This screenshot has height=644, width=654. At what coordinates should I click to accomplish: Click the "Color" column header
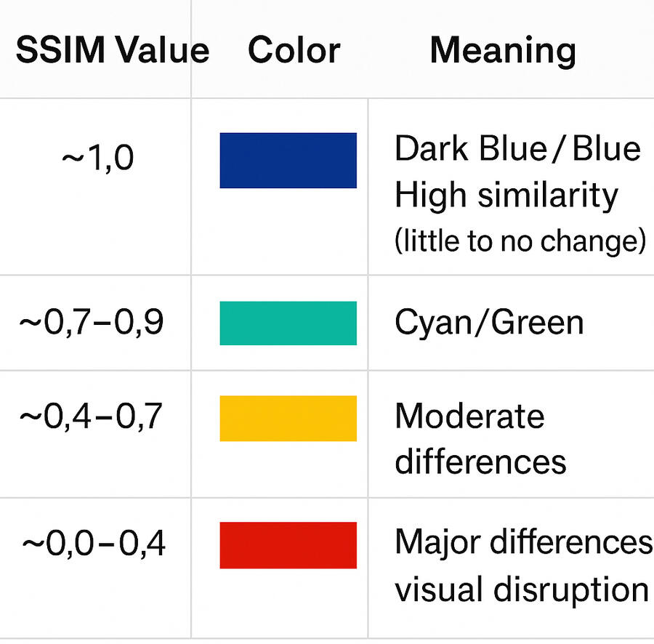tap(294, 51)
